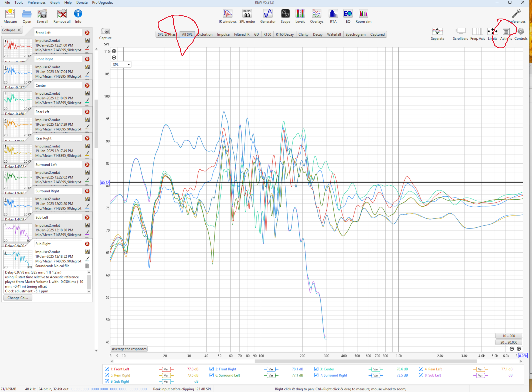Viewport: 532px width, 392px height.
Task: Open the EQ window
Action: point(348,14)
